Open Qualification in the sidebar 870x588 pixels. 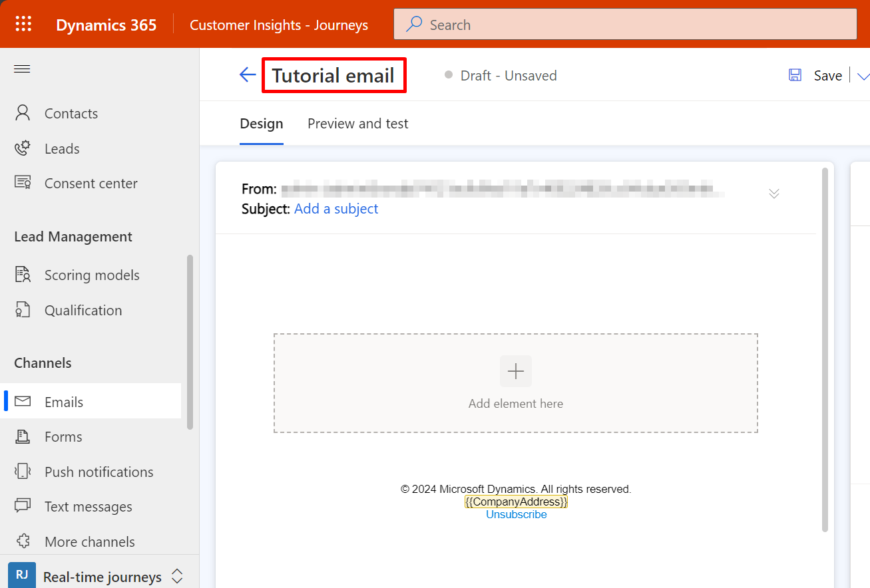pos(83,310)
